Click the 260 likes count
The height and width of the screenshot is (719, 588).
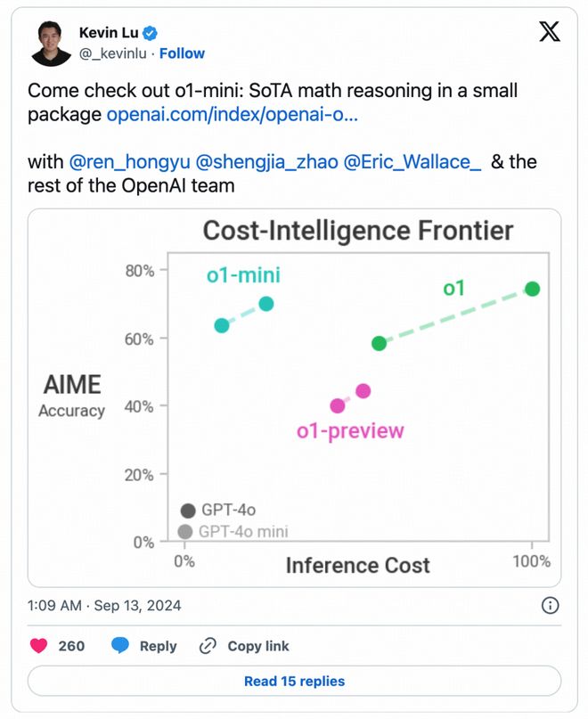click(71, 646)
